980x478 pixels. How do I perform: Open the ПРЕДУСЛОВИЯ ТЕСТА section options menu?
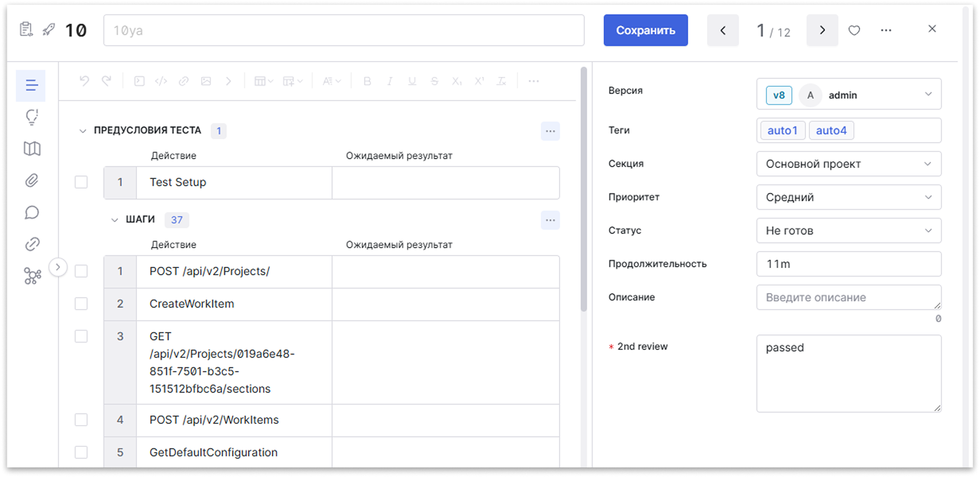550,131
